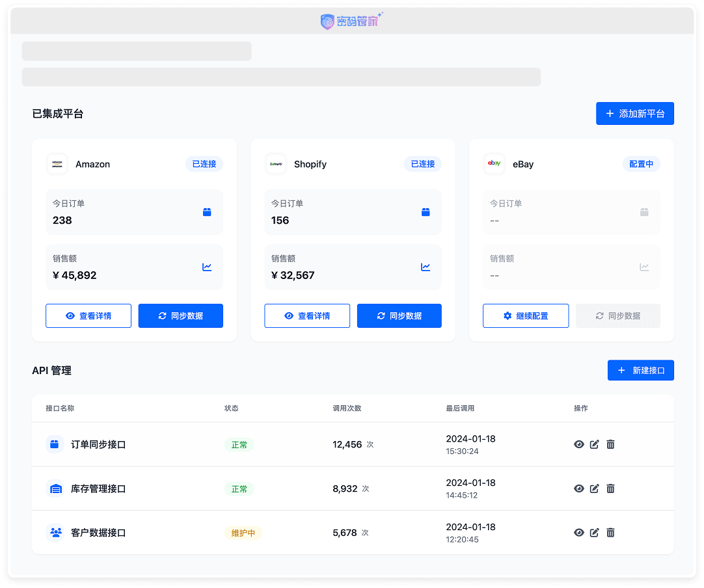Click the Amazon sales chart icon
The image size is (704, 588).
tap(207, 267)
